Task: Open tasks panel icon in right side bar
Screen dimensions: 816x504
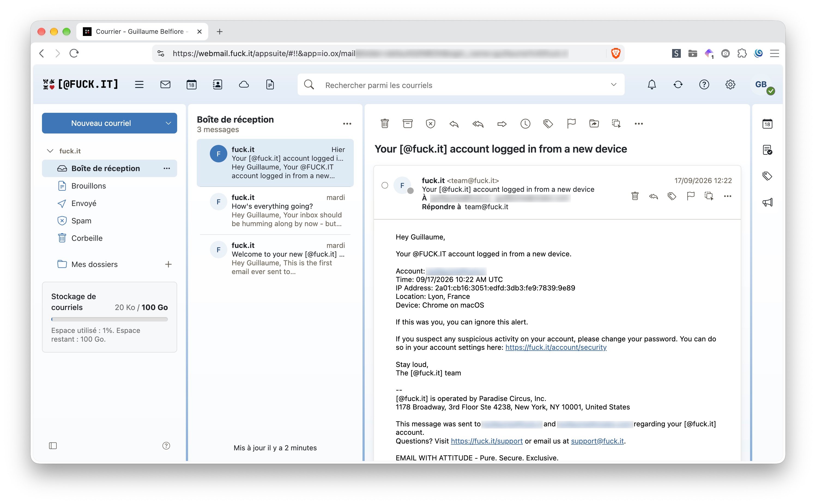Action: tap(767, 150)
